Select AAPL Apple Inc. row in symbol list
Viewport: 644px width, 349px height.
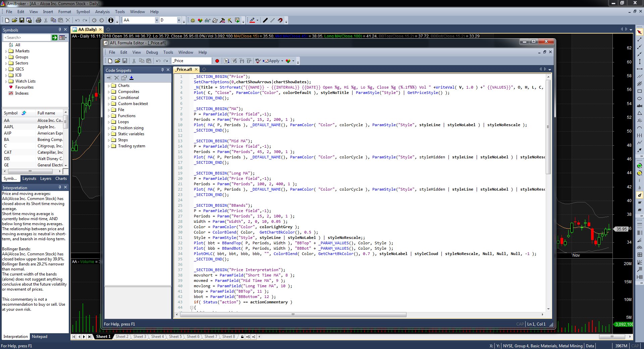click(33, 127)
